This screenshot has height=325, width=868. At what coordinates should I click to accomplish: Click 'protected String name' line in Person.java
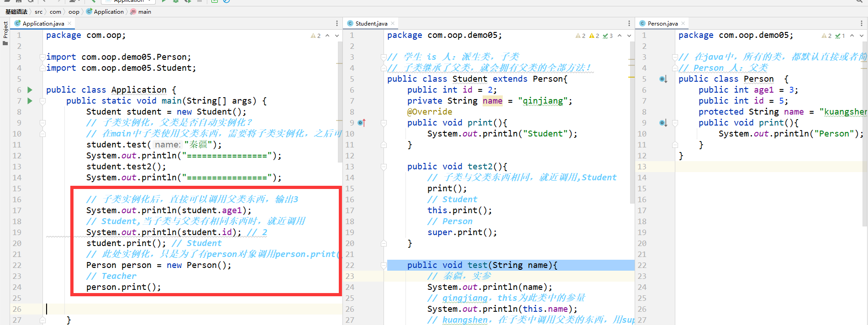(783, 112)
